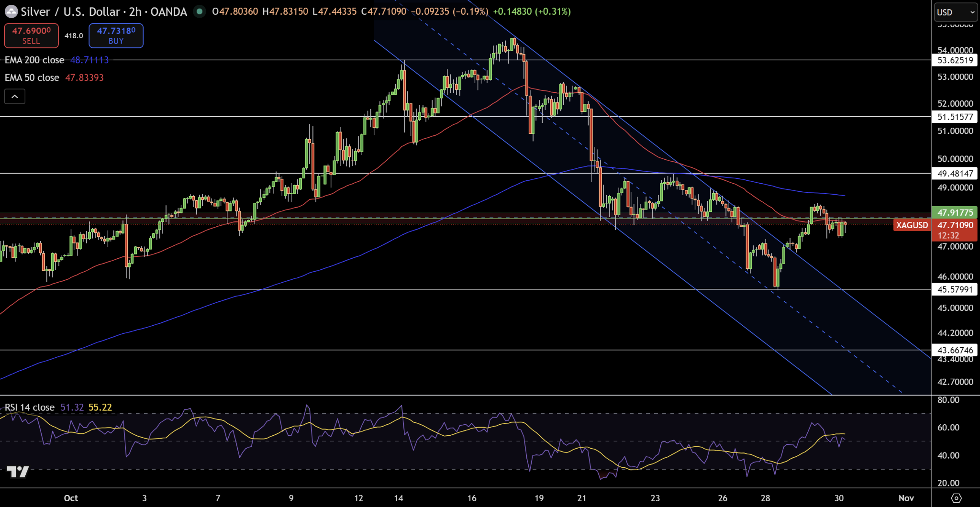
Task: Collapse the legend using the chevron arrow
Action: [x=15, y=96]
